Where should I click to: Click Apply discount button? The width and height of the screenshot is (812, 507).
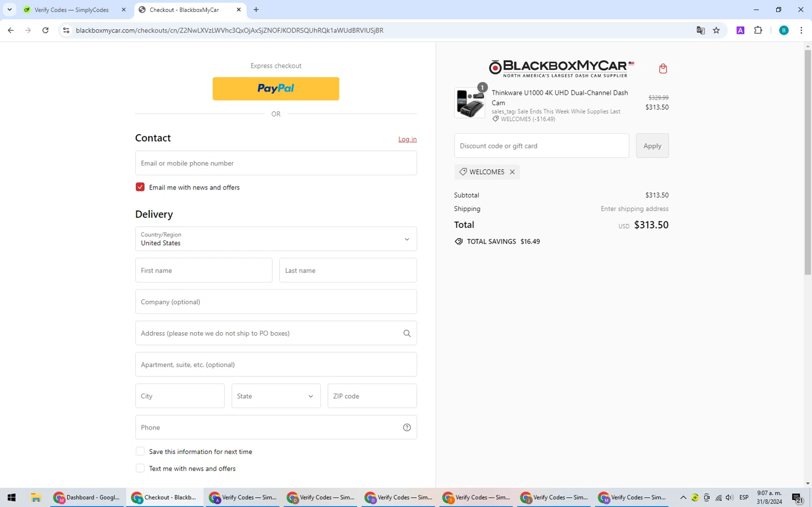pos(652,146)
